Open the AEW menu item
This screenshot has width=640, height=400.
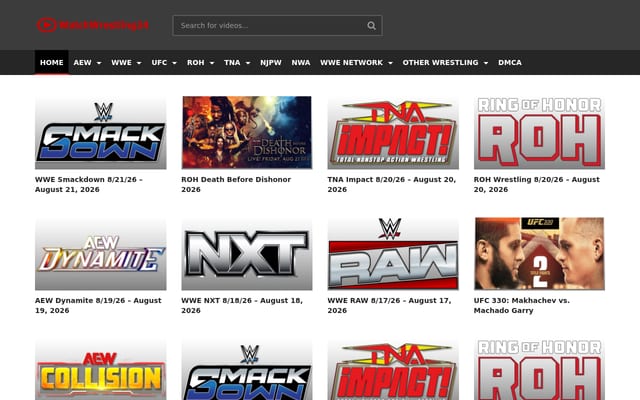coord(82,62)
